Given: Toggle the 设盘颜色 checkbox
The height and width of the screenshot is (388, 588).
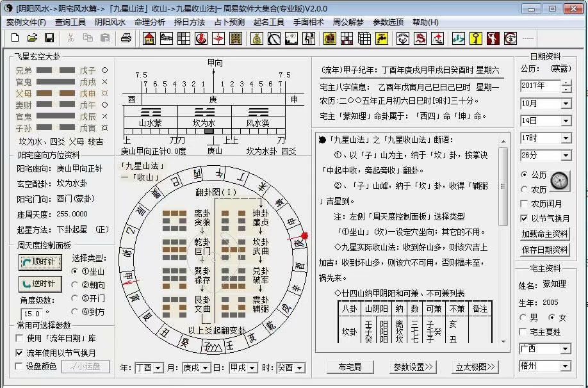Looking at the screenshot, I should [20, 366].
